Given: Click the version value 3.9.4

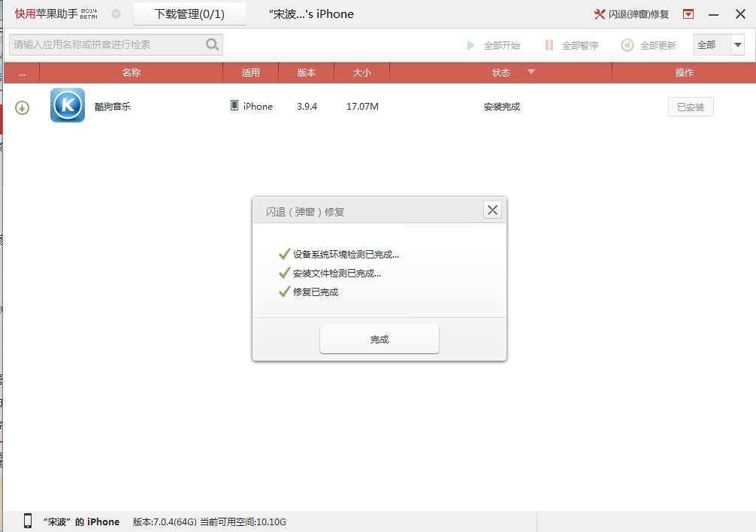Looking at the screenshot, I should click(307, 107).
